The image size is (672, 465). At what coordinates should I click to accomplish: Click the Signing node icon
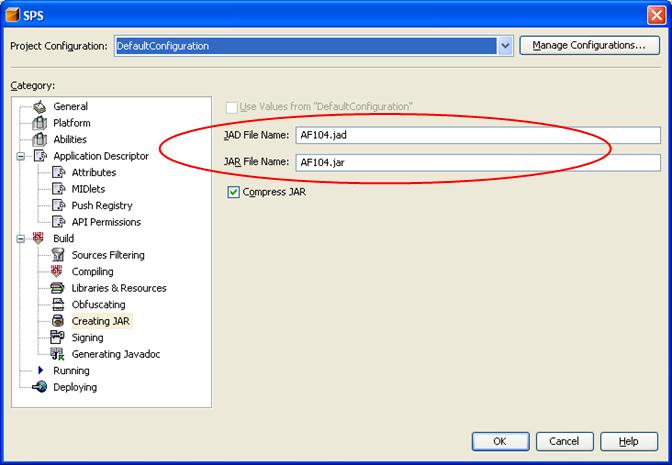tap(58, 338)
